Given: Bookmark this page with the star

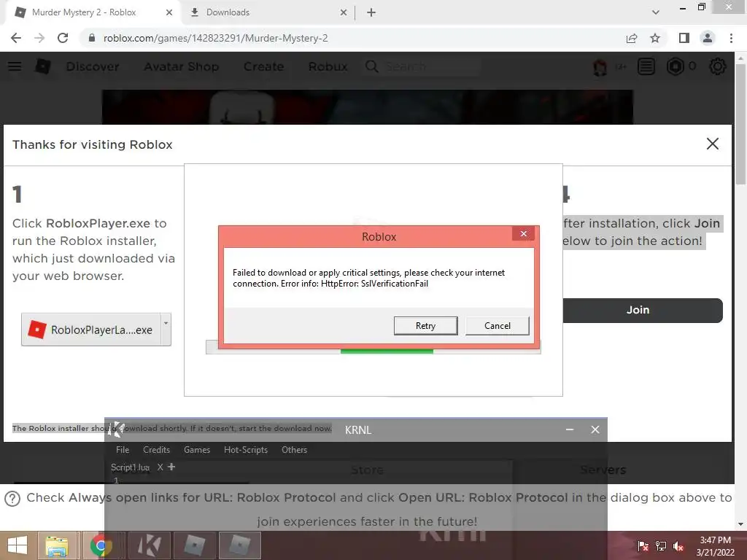Looking at the screenshot, I should [x=655, y=38].
